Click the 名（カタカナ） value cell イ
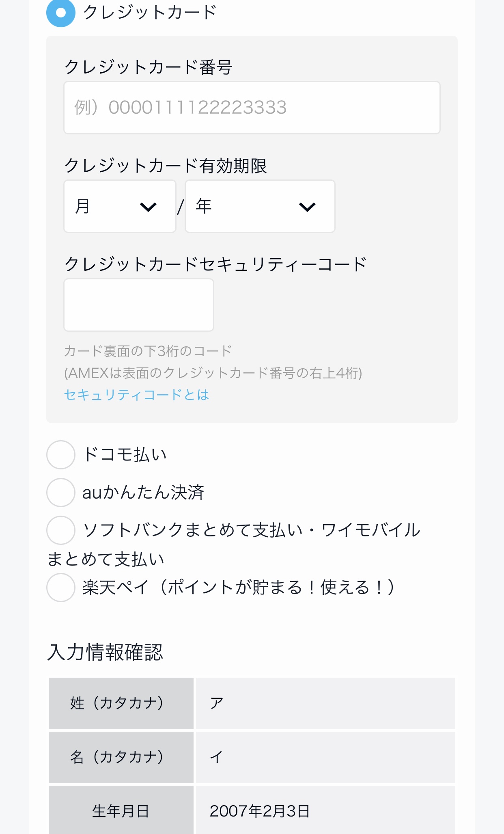The width and height of the screenshot is (504, 834). tap(325, 757)
